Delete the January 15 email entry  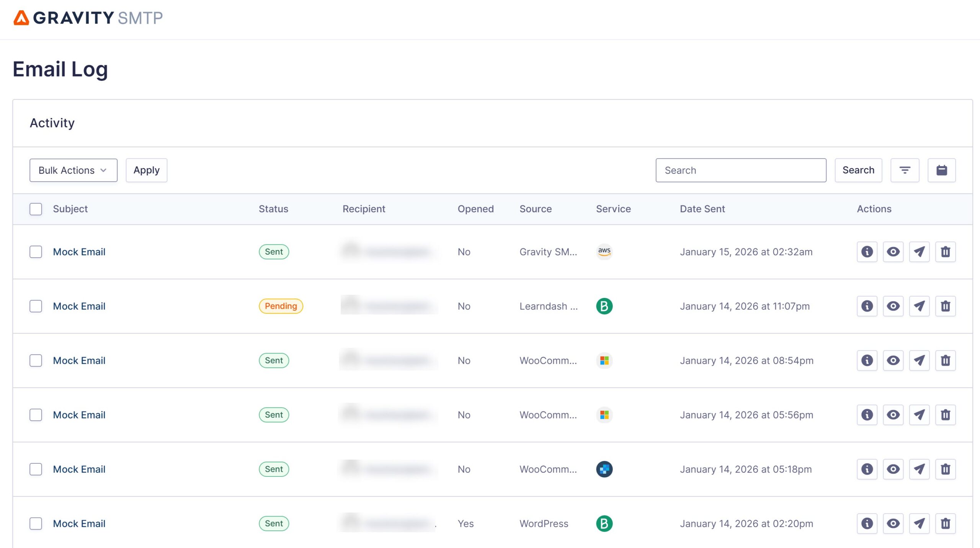pyautogui.click(x=945, y=252)
